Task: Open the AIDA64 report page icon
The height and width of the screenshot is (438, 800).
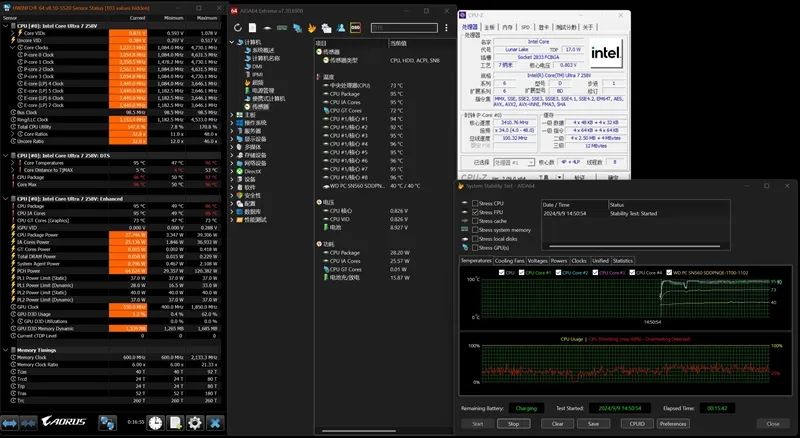Action: 253,28
